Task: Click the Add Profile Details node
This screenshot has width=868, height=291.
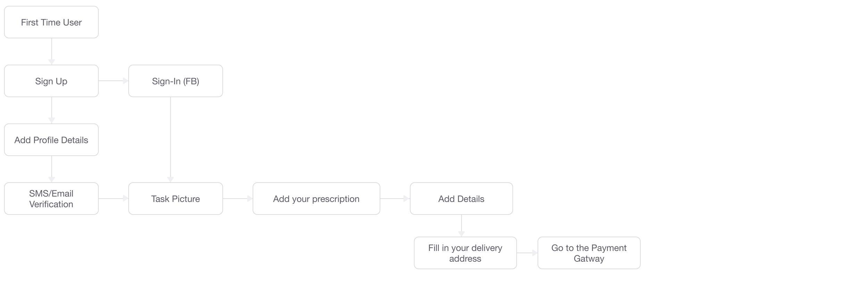Action: 51,140
